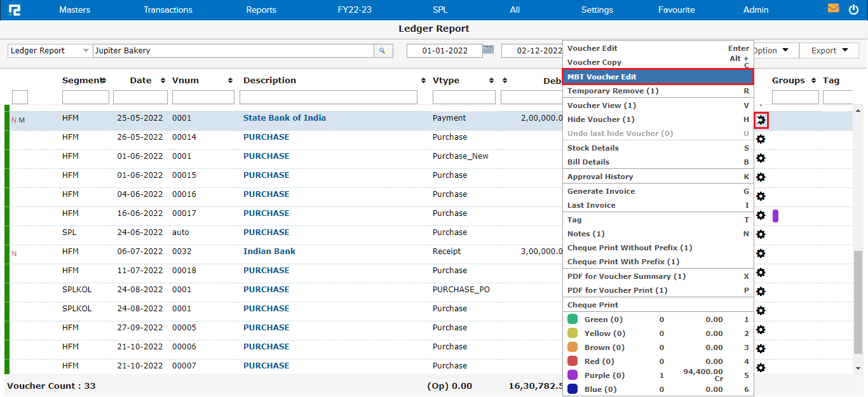Pick the Purple color swatch
Screen dimensions: 868x397
point(573,375)
